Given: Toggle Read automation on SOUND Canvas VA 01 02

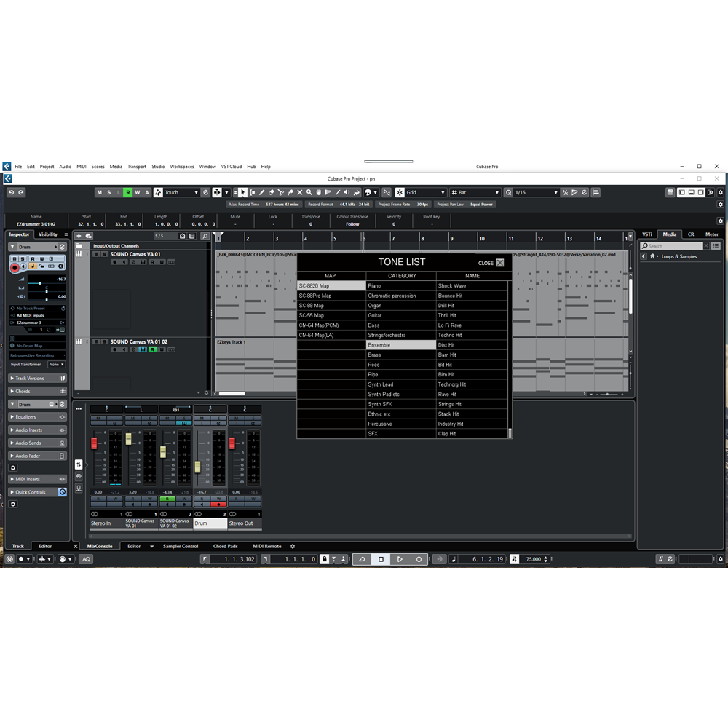Looking at the screenshot, I should click(152, 349).
